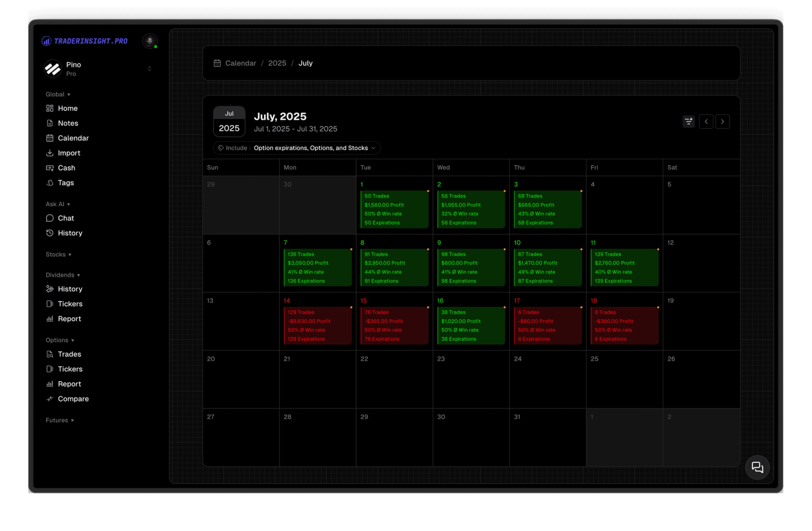Screen dimensions: 812x531
Task: Open July 14 loss card, 129 Trades
Action: point(318,325)
